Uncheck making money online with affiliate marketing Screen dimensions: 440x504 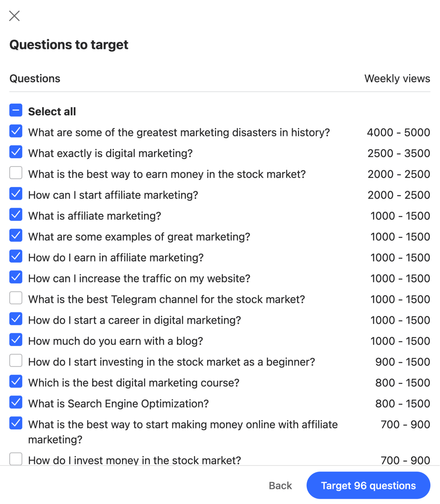[16, 424]
